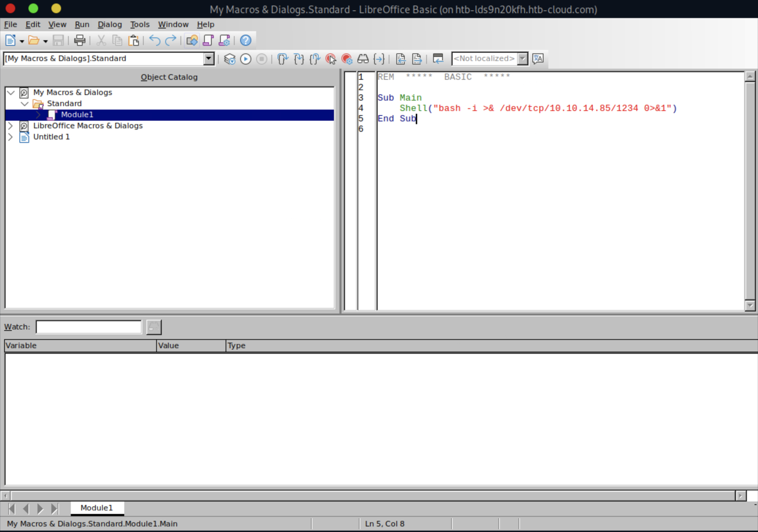Click into the Watch input field

(x=89, y=327)
